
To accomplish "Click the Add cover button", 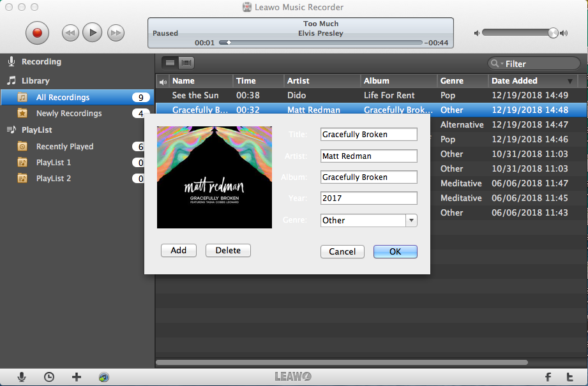I will (179, 250).
